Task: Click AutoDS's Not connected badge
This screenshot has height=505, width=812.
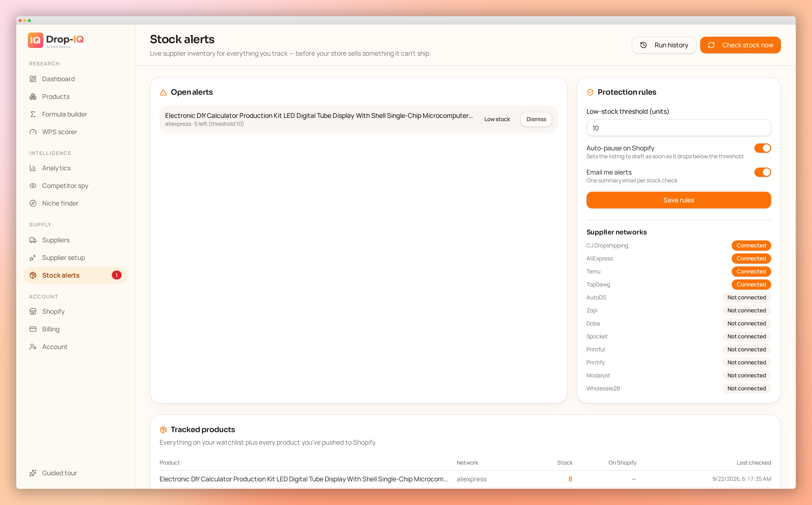Action: click(747, 298)
